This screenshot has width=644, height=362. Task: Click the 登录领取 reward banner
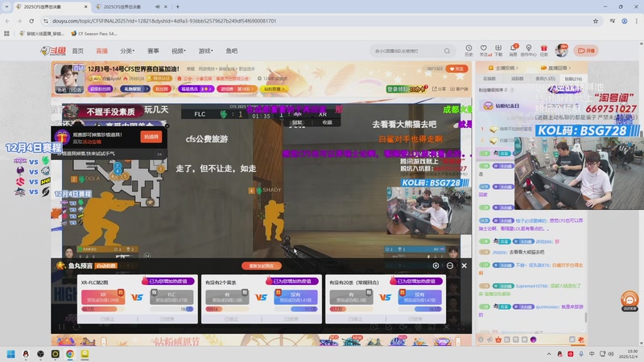(x=407, y=88)
